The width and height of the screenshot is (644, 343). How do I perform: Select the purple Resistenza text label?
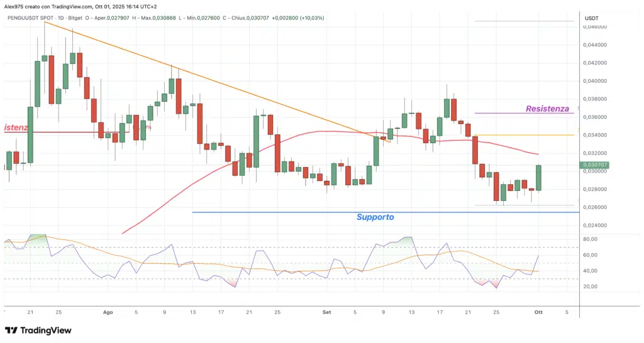click(547, 109)
